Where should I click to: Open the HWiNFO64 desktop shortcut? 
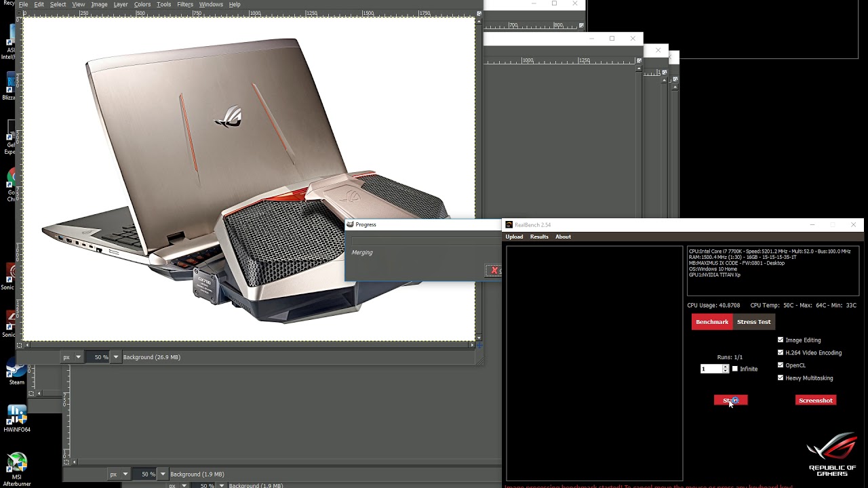coord(17,419)
